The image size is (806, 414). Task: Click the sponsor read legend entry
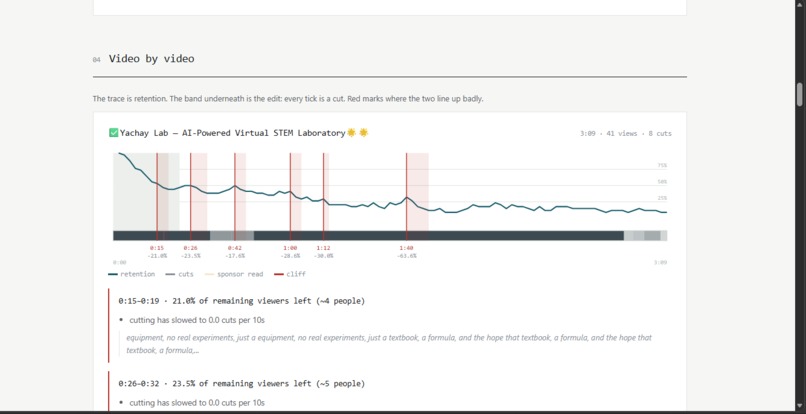tap(234, 274)
